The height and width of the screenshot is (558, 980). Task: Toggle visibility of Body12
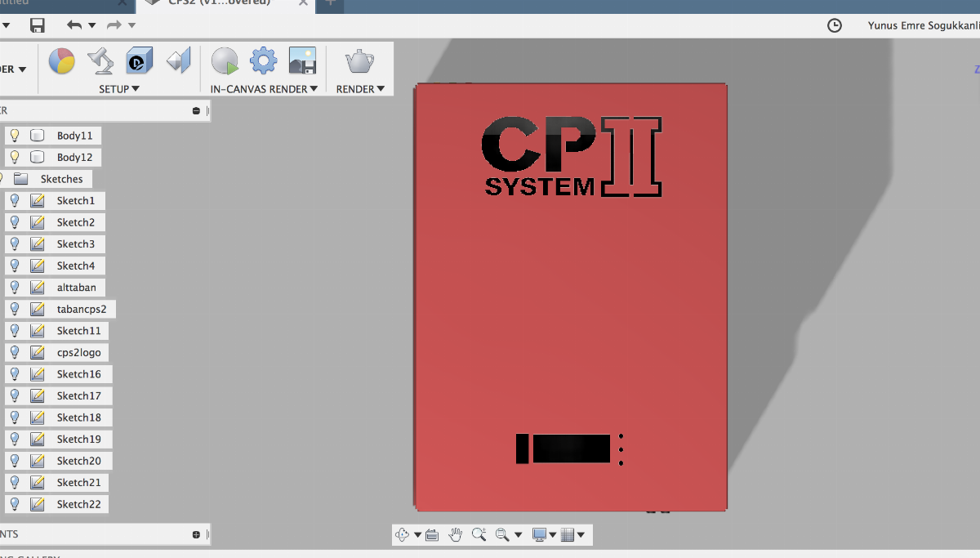point(14,157)
